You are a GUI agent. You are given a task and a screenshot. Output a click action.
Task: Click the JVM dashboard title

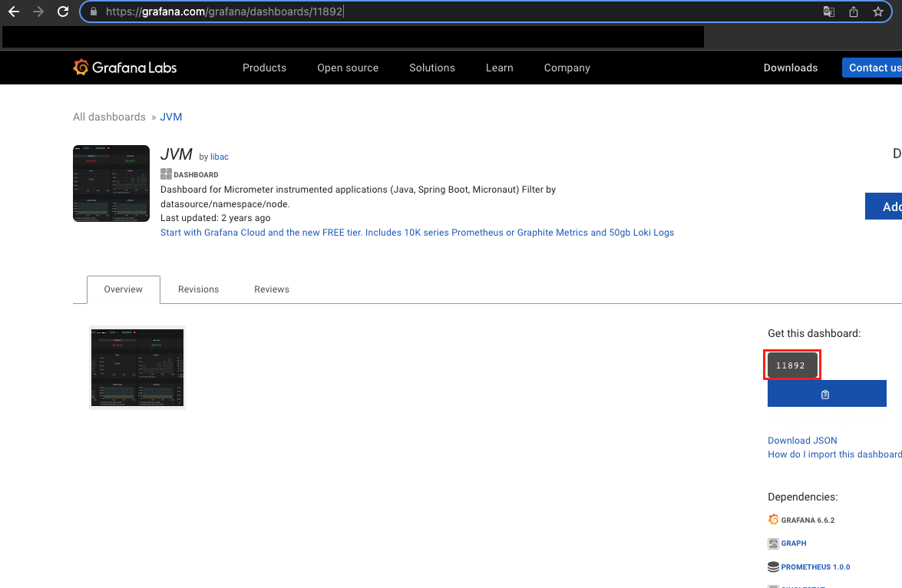176,154
